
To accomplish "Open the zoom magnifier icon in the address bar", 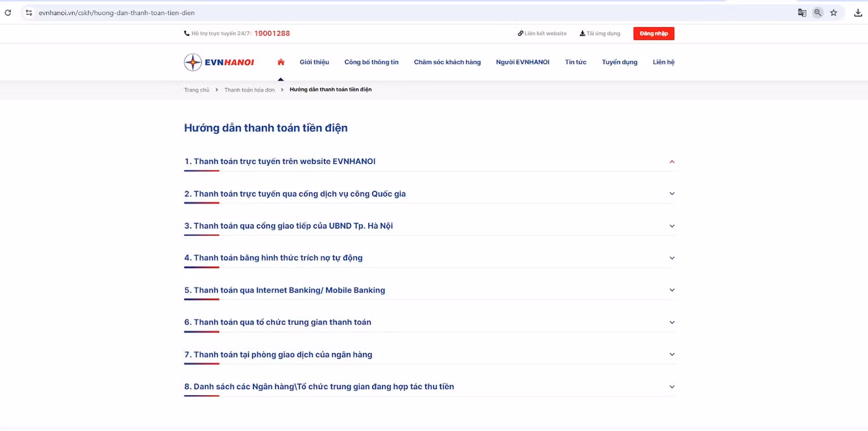I will 818,13.
